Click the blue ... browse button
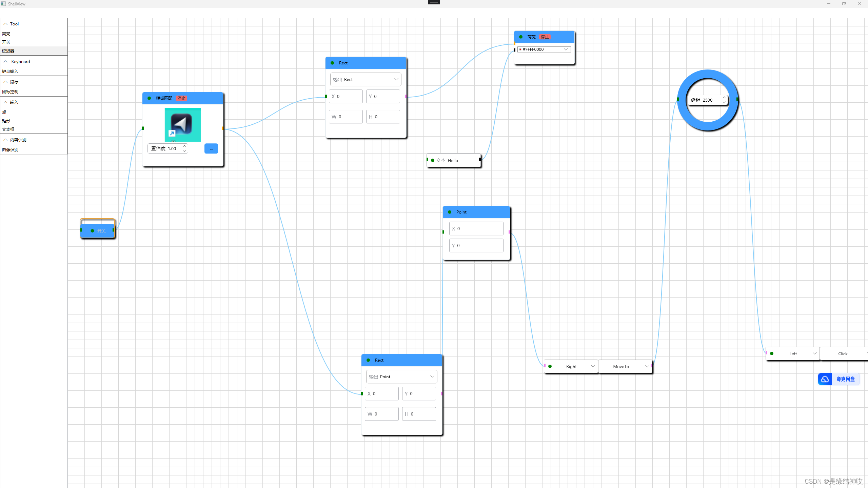The height and width of the screenshot is (488, 868). point(211,149)
